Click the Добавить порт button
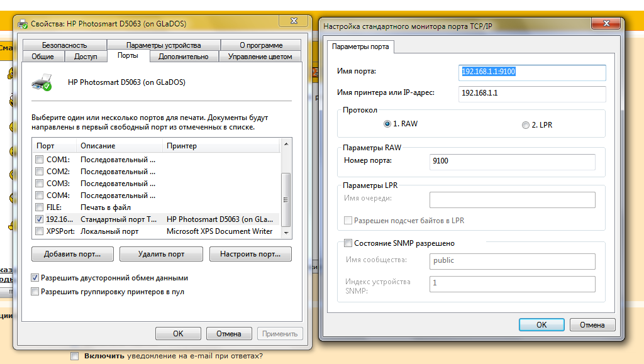This screenshot has width=644, height=364. [72, 254]
